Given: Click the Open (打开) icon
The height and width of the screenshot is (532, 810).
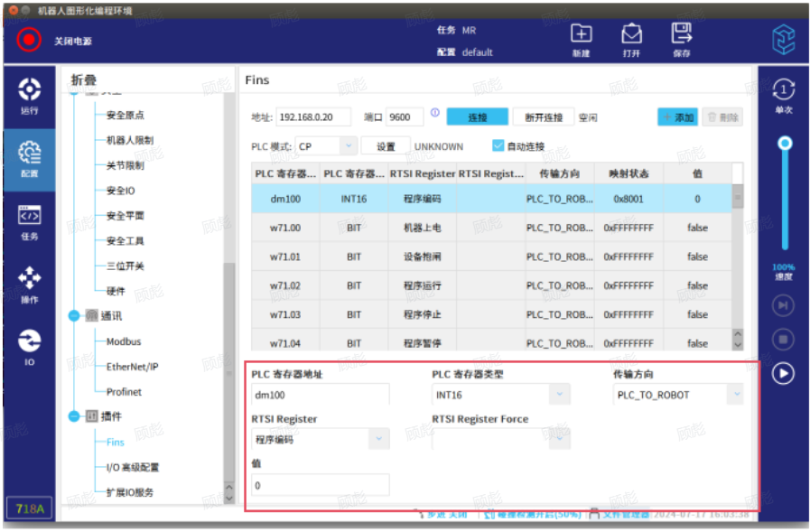Looking at the screenshot, I should tap(631, 34).
